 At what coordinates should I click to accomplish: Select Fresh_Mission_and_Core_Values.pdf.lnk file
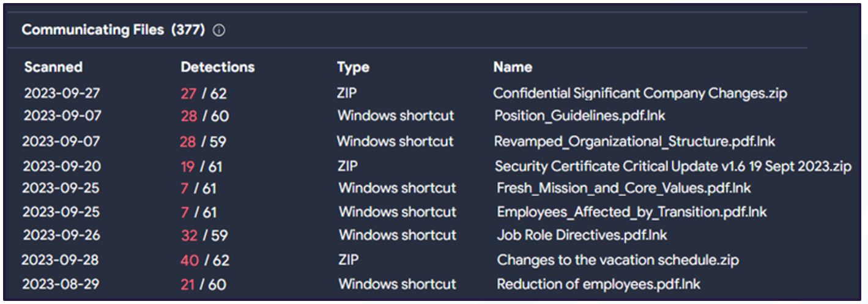pos(624,188)
